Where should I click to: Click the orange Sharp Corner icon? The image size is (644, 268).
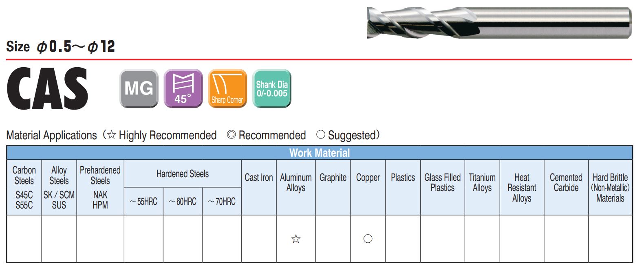pos(227,88)
